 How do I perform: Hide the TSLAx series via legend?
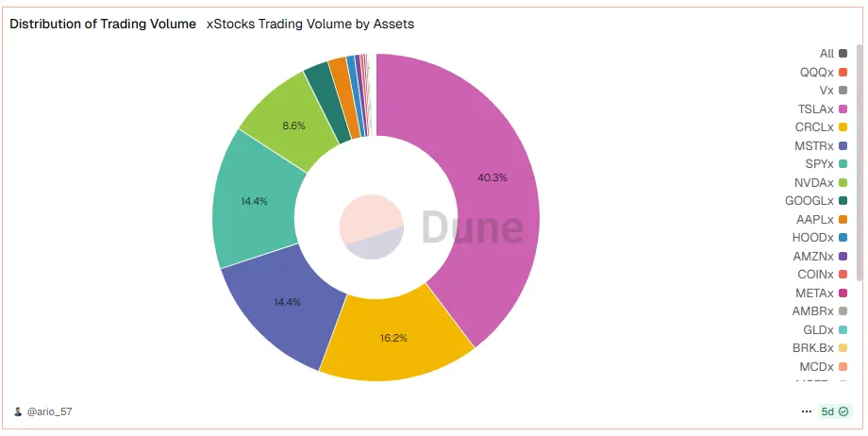click(x=816, y=109)
